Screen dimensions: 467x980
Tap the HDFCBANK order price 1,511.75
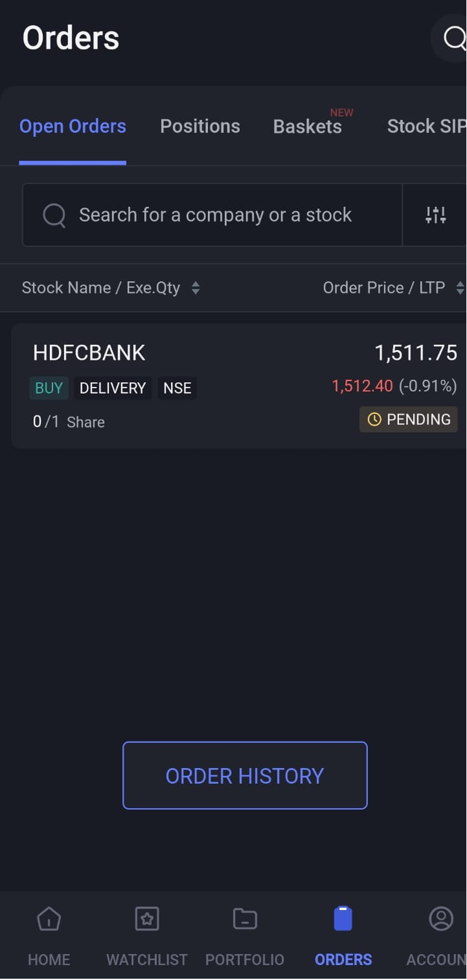(x=416, y=353)
